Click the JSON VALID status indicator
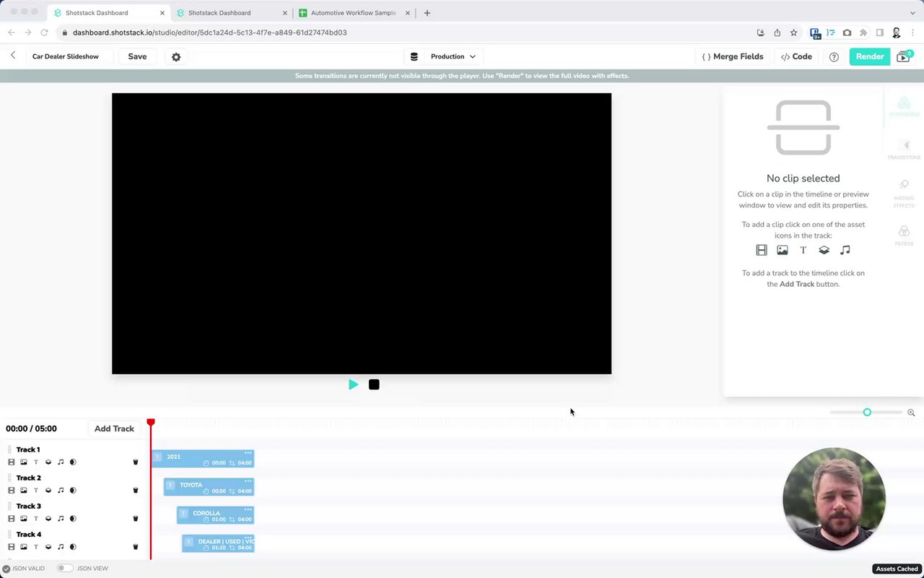Screen dimensions: 924x578 [x=23, y=569]
